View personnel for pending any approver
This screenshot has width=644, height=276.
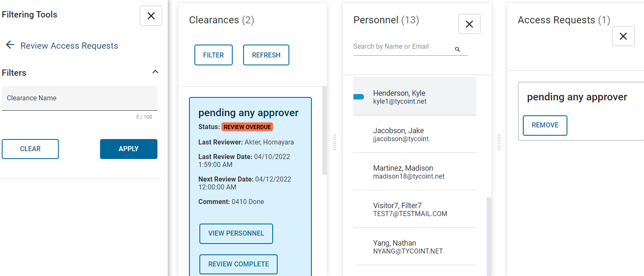[x=236, y=234]
